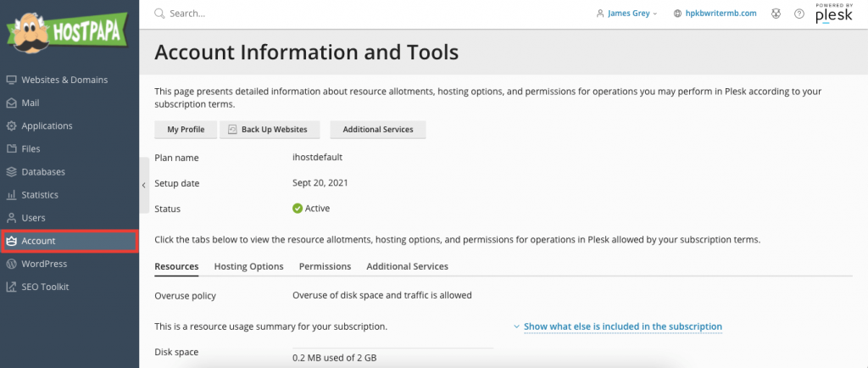Image resolution: width=868 pixels, height=368 pixels.
Task: Switch to the Permissions tab
Action: coord(325,266)
